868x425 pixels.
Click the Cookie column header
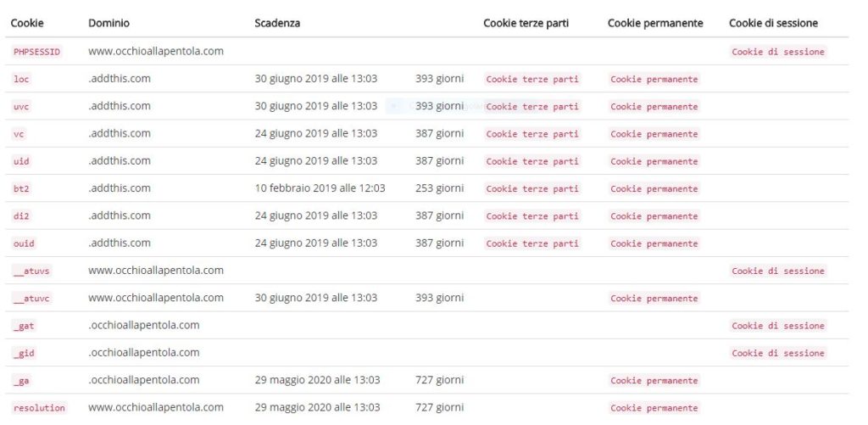(x=27, y=23)
